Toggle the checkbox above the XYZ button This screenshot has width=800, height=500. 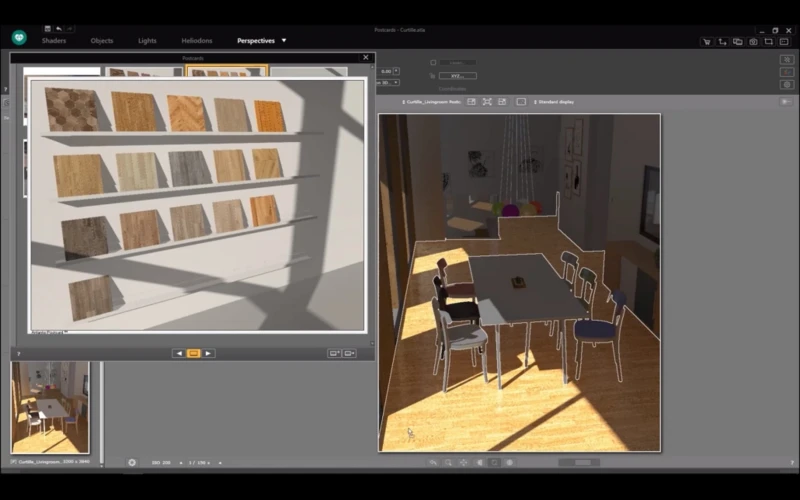point(433,62)
